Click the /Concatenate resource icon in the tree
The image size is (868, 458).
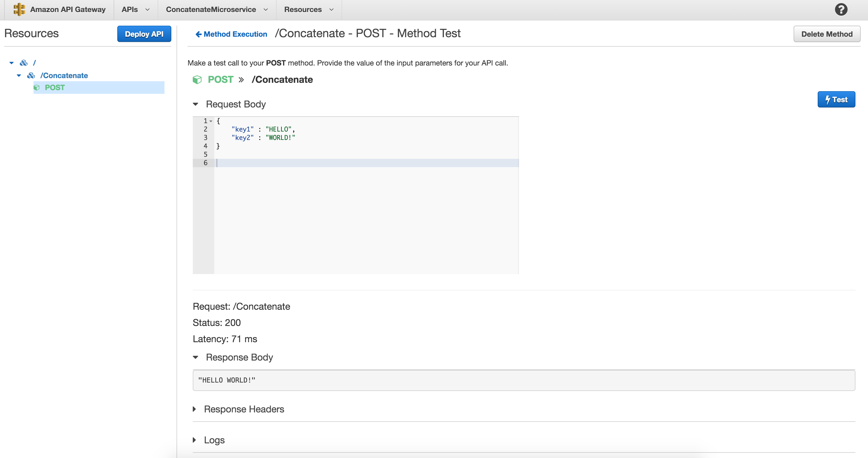[x=31, y=75]
